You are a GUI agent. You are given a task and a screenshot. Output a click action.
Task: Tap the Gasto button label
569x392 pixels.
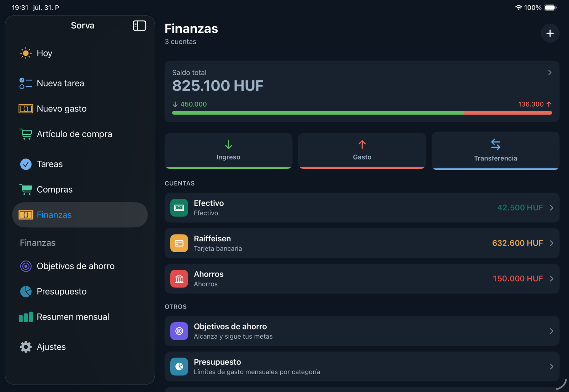point(362,157)
